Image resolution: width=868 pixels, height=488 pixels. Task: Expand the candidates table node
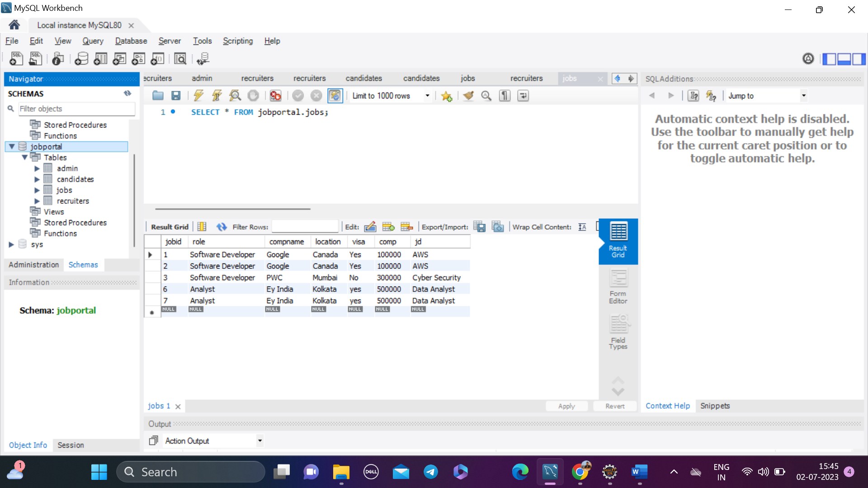tap(37, 179)
